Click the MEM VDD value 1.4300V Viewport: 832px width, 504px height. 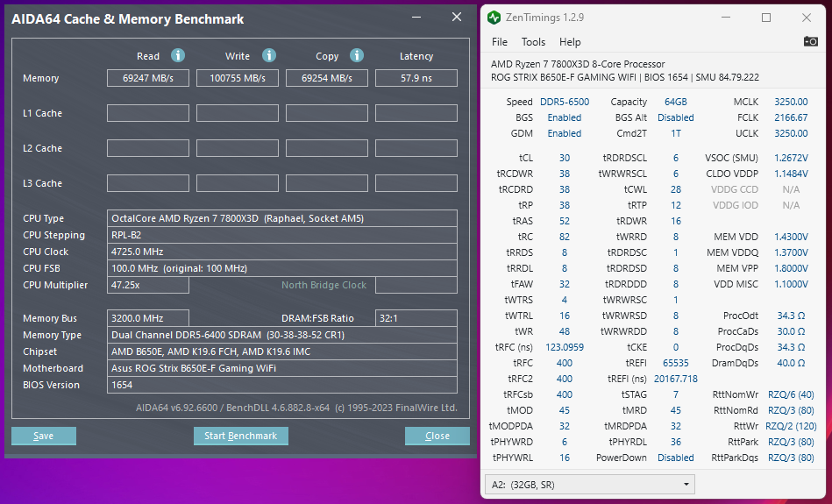click(791, 238)
